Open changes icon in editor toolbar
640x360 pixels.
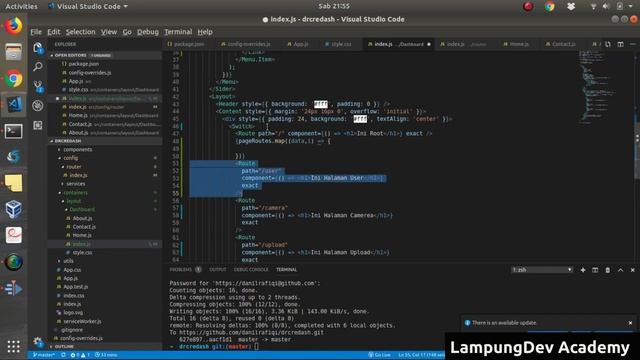point(608,44)
